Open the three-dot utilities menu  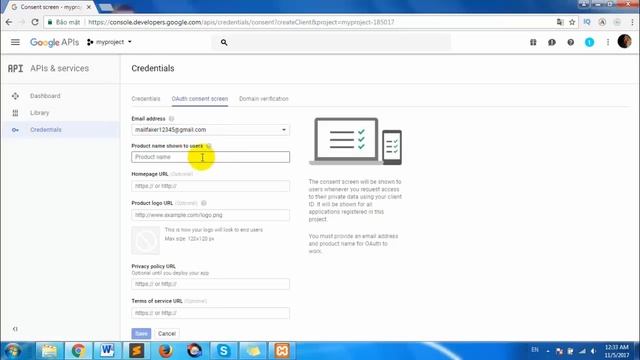click(x=608, y=42)
